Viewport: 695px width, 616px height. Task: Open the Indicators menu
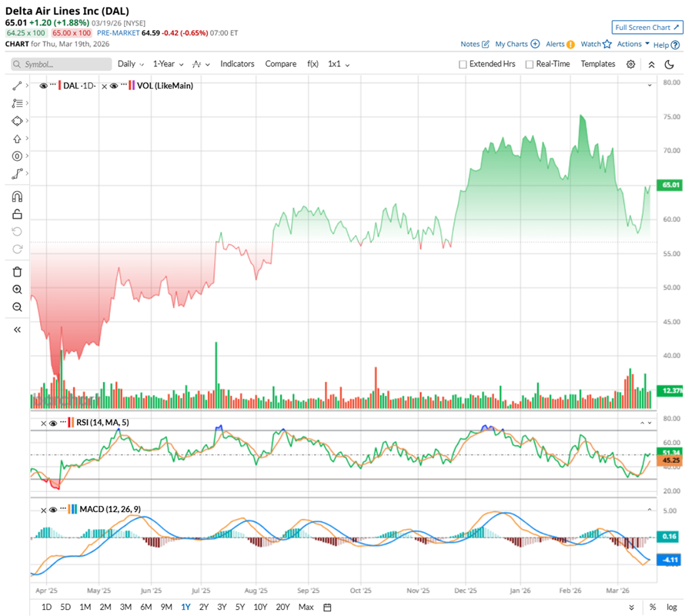[237, 64]
